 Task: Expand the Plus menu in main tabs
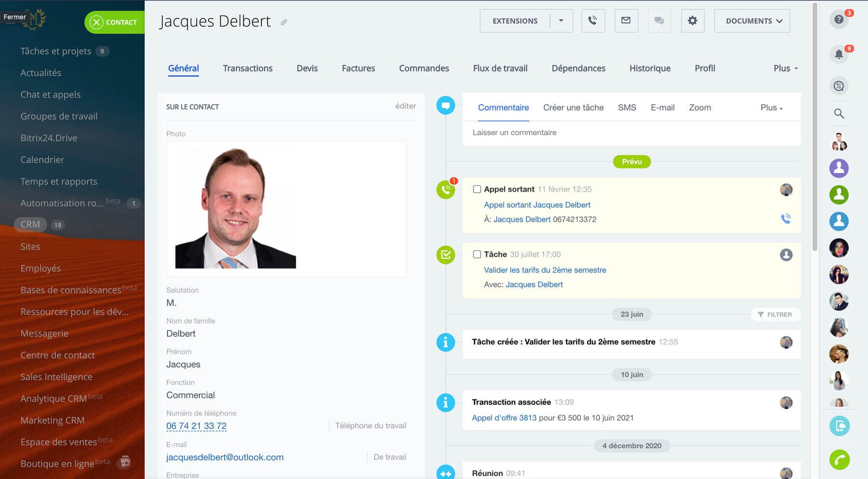coord(785,68)
